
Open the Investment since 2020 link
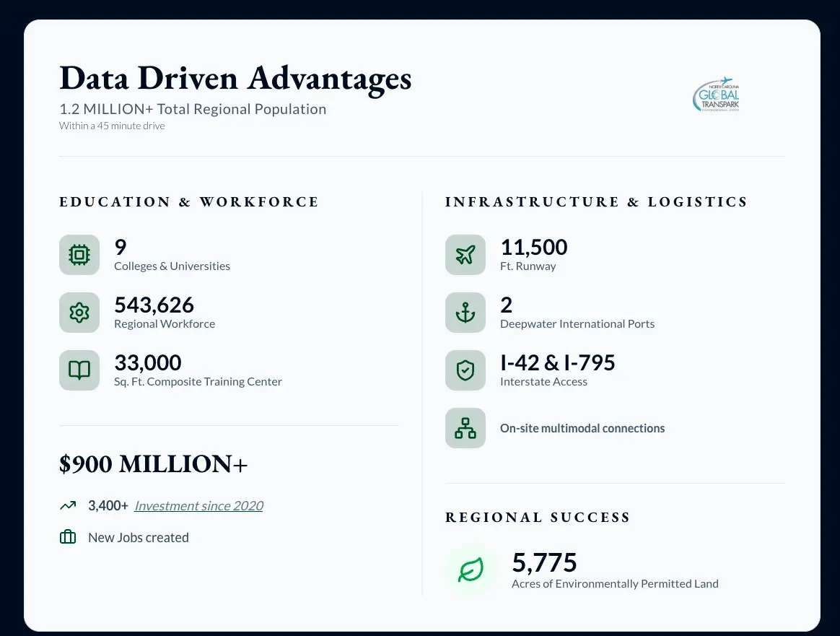point(198,506)
